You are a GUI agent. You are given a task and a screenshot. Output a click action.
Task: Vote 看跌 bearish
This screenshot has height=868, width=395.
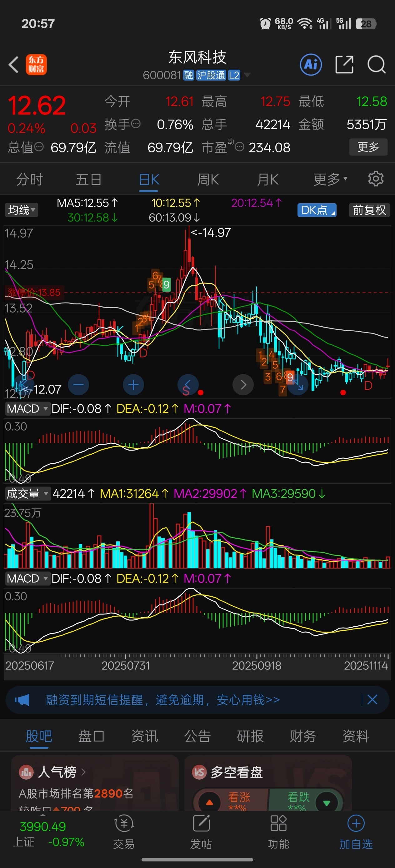[305, 800]
